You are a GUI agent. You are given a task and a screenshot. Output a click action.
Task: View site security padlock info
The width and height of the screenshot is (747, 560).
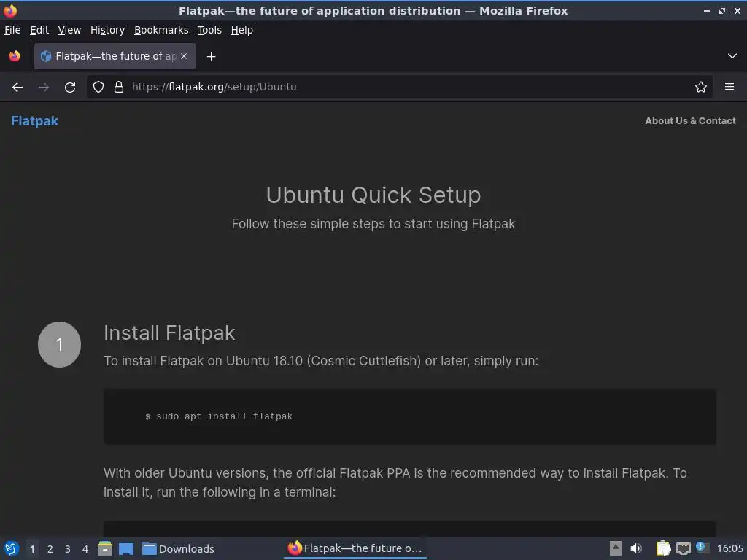point(119,87)
